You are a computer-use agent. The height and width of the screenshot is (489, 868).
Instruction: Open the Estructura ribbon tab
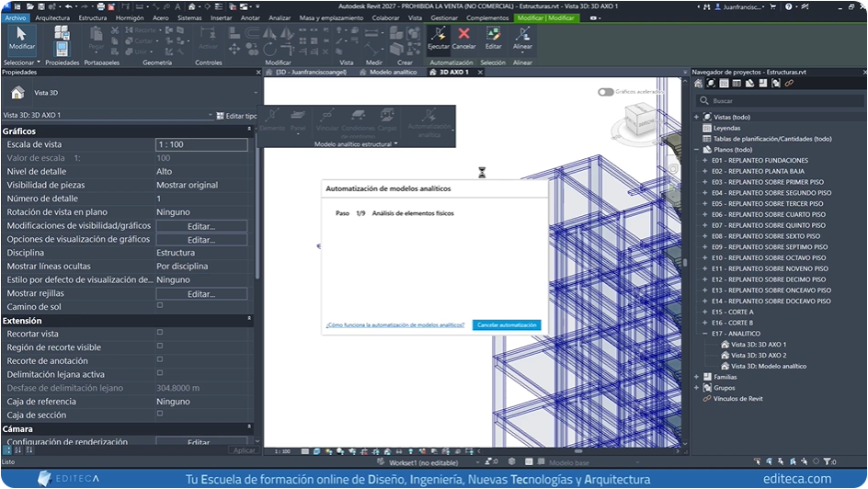coord(92,17)
